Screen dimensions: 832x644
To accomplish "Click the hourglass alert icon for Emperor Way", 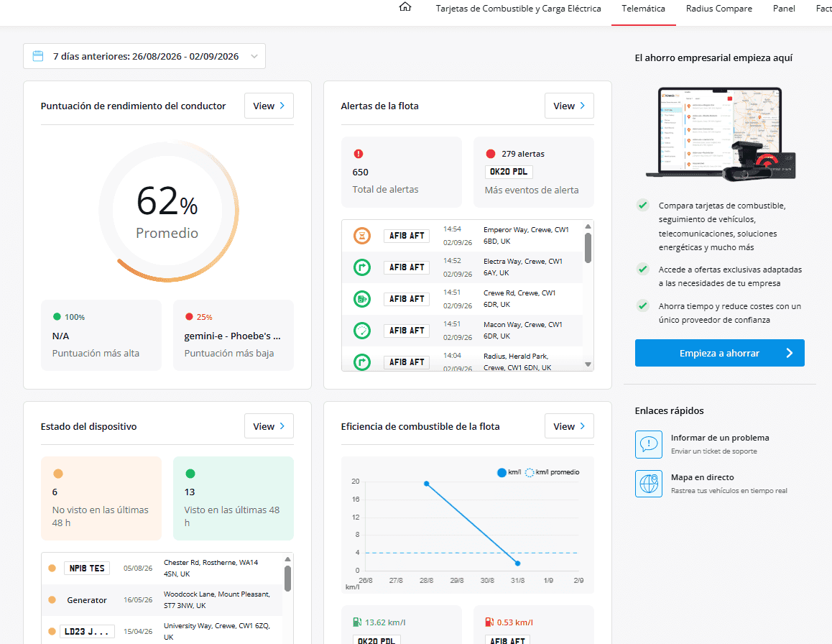I will coord(362,235).
